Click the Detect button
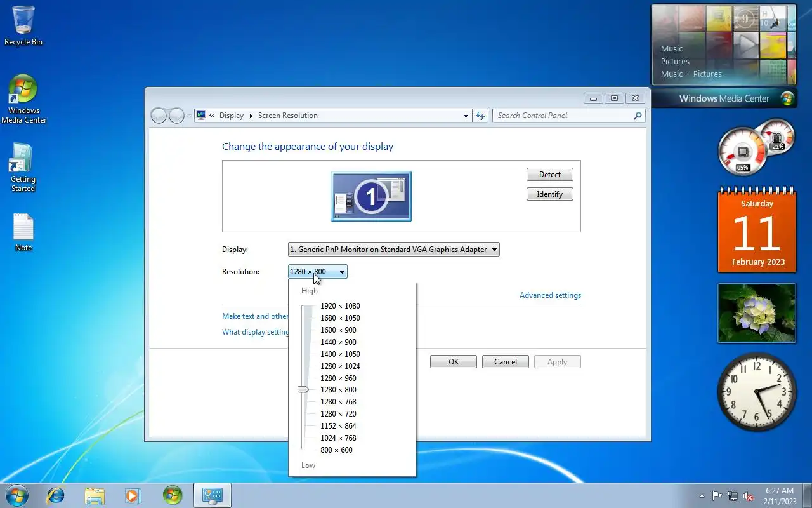Viewport: 812px width, 508px height. pyautogui.click(x=550, y=175)
